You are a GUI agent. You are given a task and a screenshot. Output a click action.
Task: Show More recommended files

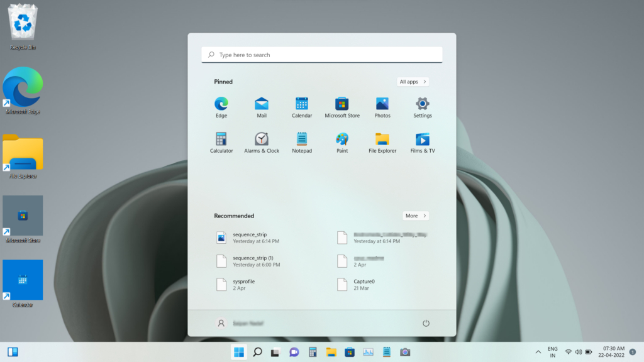coord(416,216)
